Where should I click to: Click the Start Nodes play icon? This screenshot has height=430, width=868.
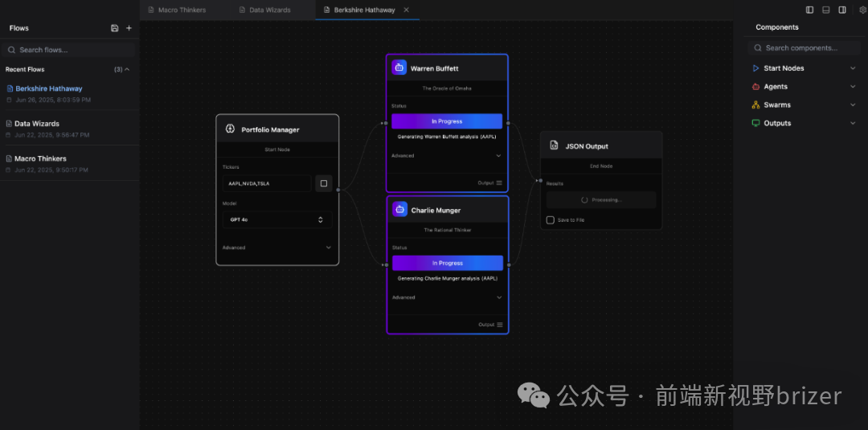click(755, 68)
